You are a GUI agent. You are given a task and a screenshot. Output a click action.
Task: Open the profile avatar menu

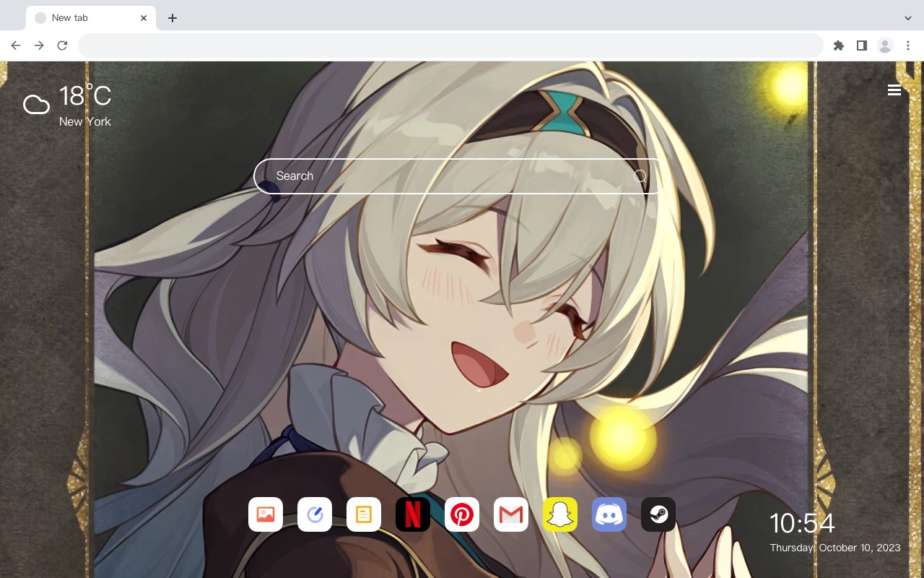point(885,46)
